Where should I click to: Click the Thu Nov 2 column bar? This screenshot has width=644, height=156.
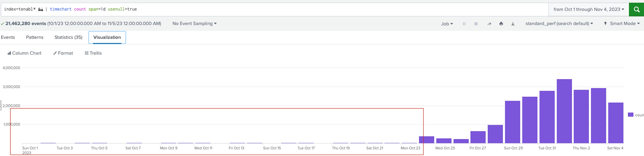[x=581, y=117]
